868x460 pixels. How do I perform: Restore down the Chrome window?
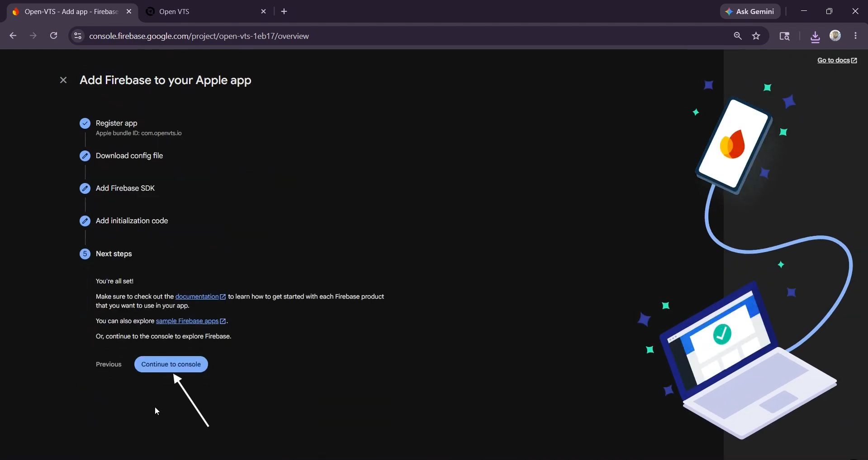[829, 11]
